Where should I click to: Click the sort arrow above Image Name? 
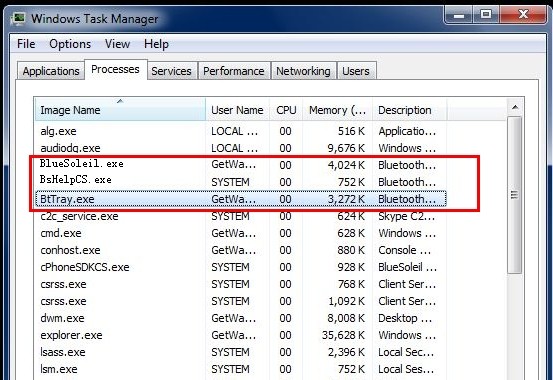(x=120, y=101)
